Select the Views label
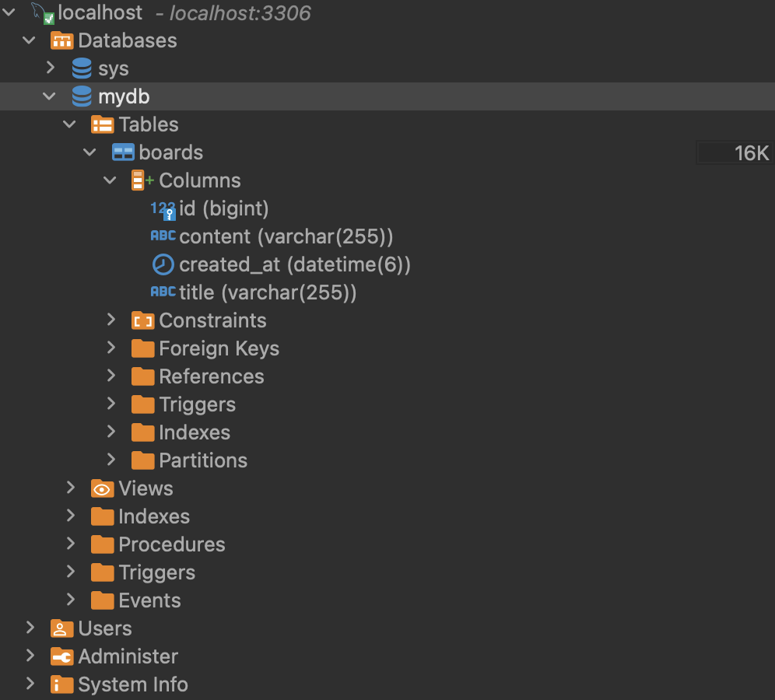Screen dimensions: 775x700 click(x=146, y=488)
